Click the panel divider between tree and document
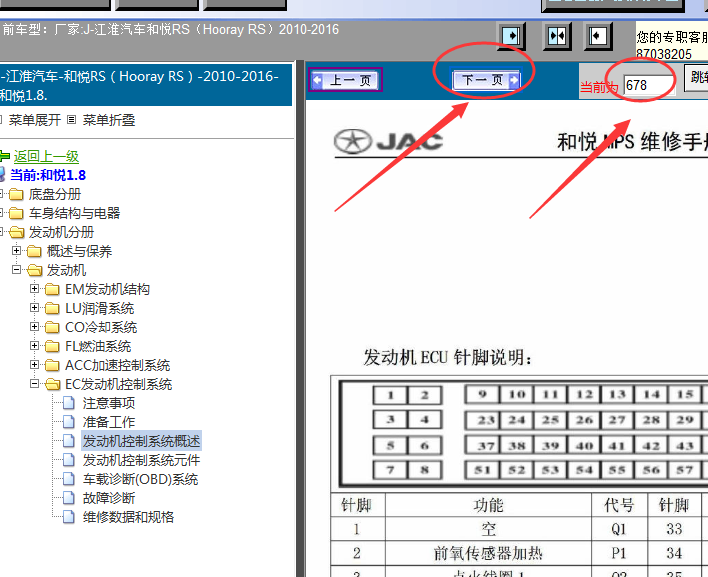This screenshot has width=708, height=577. pos(300,318)
